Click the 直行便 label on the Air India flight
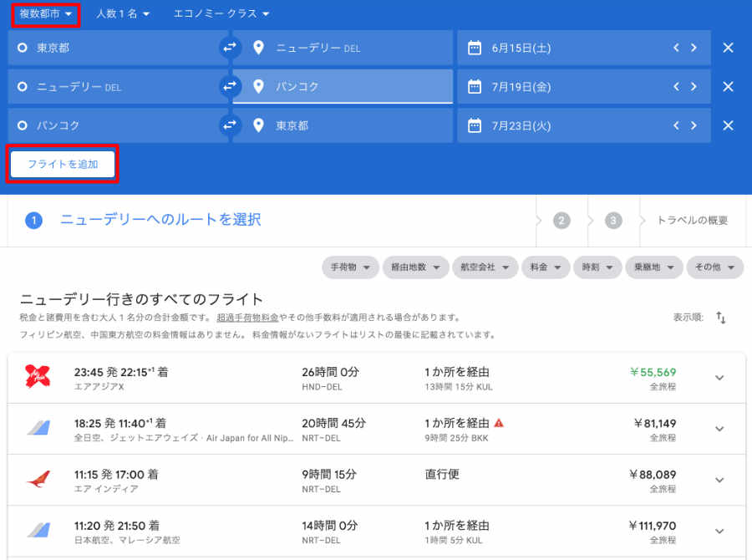This screenshot has height=560, width=752. (x=442, y=474)
